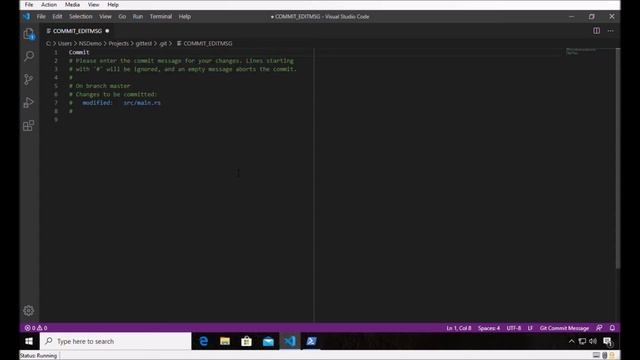The width and height of the screenshot is (640, 360).
Task: Change file encoding UTF-8
Action: click(514, 328)
